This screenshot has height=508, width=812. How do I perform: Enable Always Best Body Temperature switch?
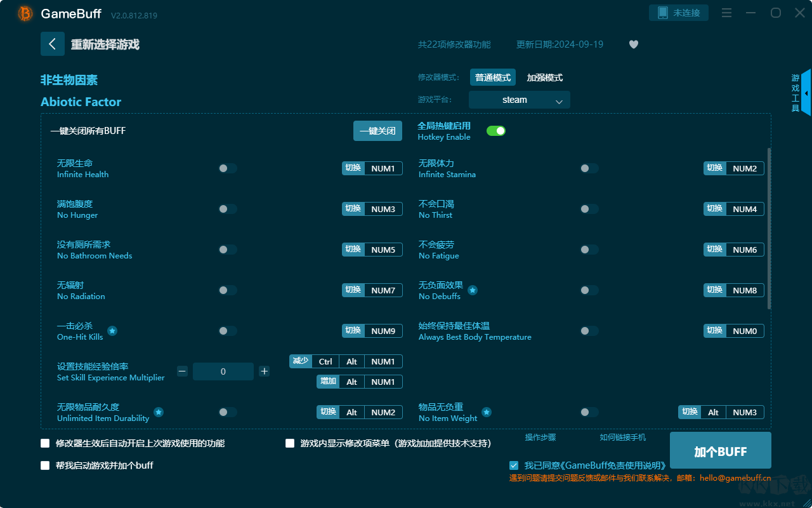(589, 331)
